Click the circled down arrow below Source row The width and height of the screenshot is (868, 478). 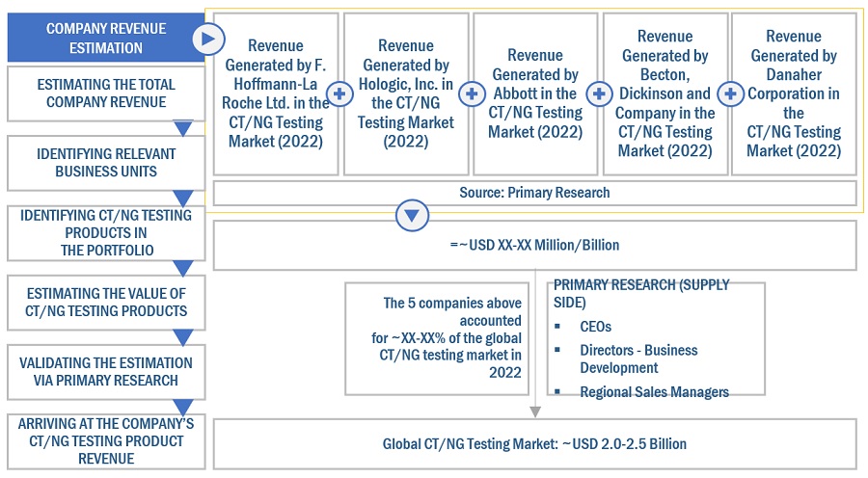click(x=413, y=216)
